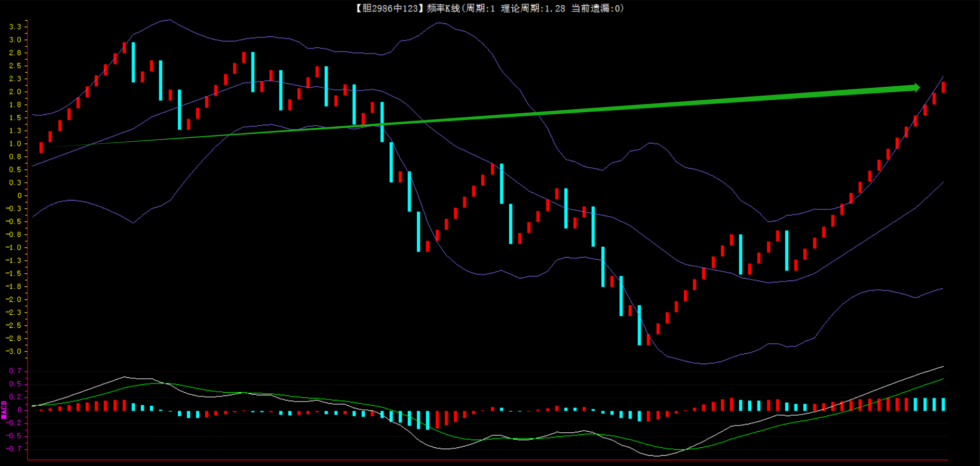Click the chart title '频率K线'
980x466 pixels.
tap(443, 8)
